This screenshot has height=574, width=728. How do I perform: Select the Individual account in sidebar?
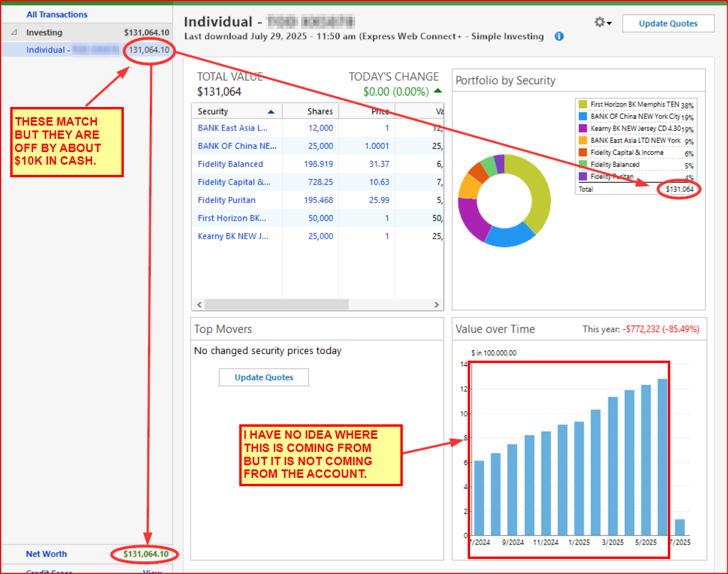pyautogui.click(x=87, y=50)
